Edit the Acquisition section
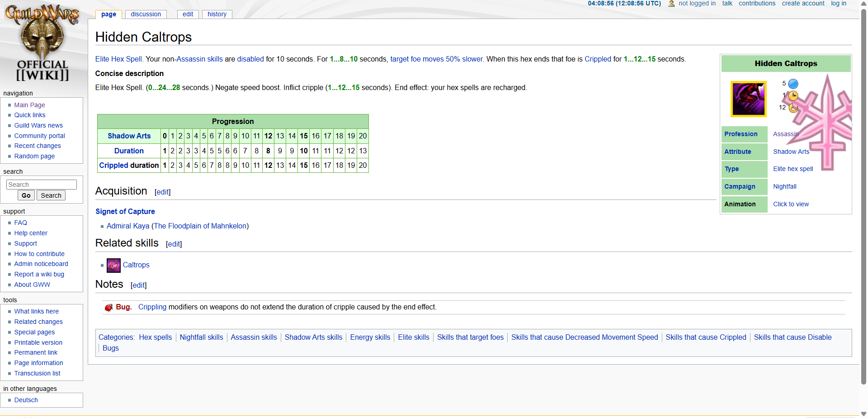Viewport: 868px width, 418px height. (x=162, y=192)
